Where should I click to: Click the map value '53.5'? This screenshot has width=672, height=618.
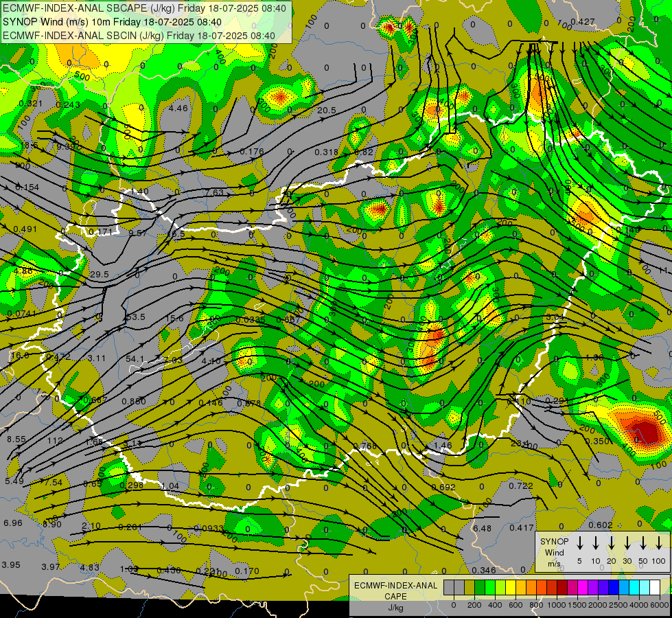tap(135, 317)
